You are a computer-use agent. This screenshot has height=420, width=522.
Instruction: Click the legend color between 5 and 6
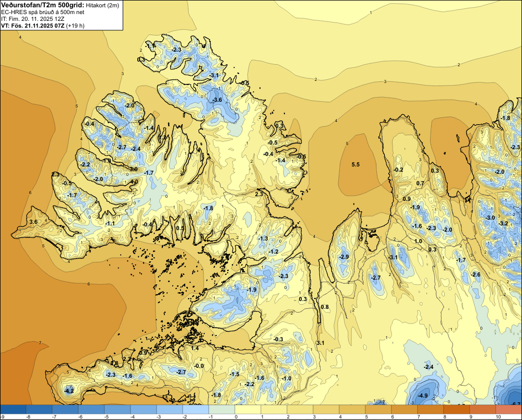pos(378,409)
